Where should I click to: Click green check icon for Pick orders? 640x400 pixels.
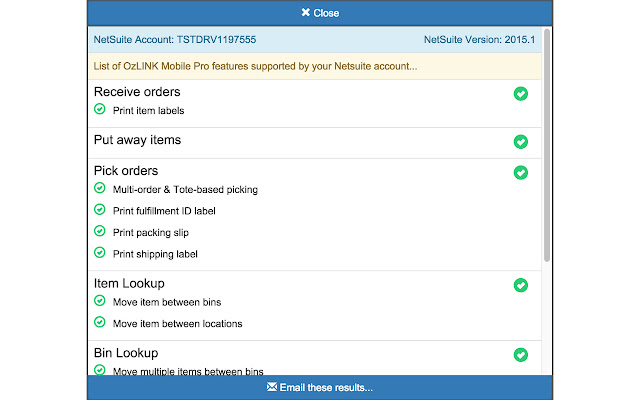point(520,172)
